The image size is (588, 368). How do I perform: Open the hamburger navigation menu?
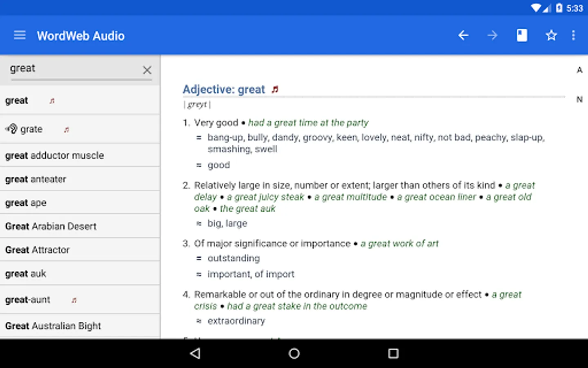coord(20,36)
